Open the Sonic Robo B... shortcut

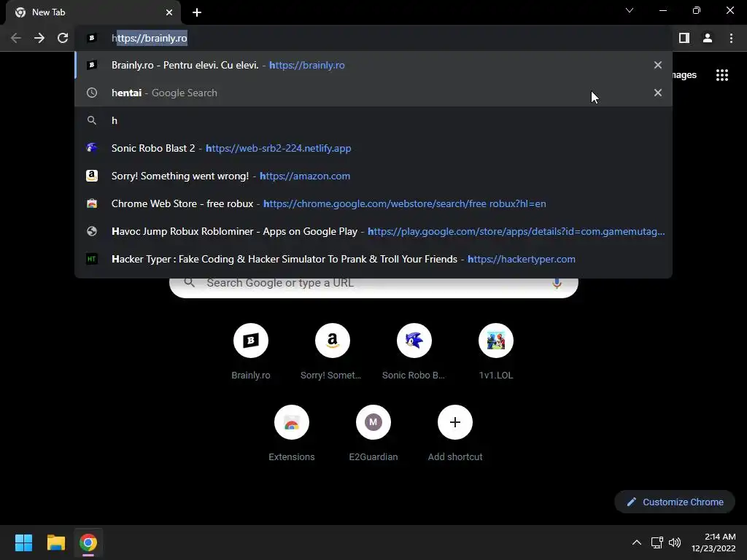[x=414, y=351]
